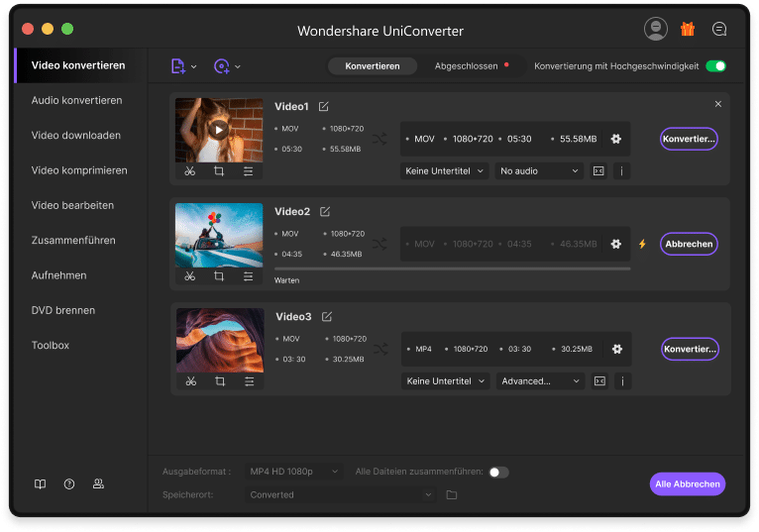This screenshot has width=759, height=532.
Task: Open the Ausgabeformat MP4 HD 1080p dropdown
Action: 293,473
